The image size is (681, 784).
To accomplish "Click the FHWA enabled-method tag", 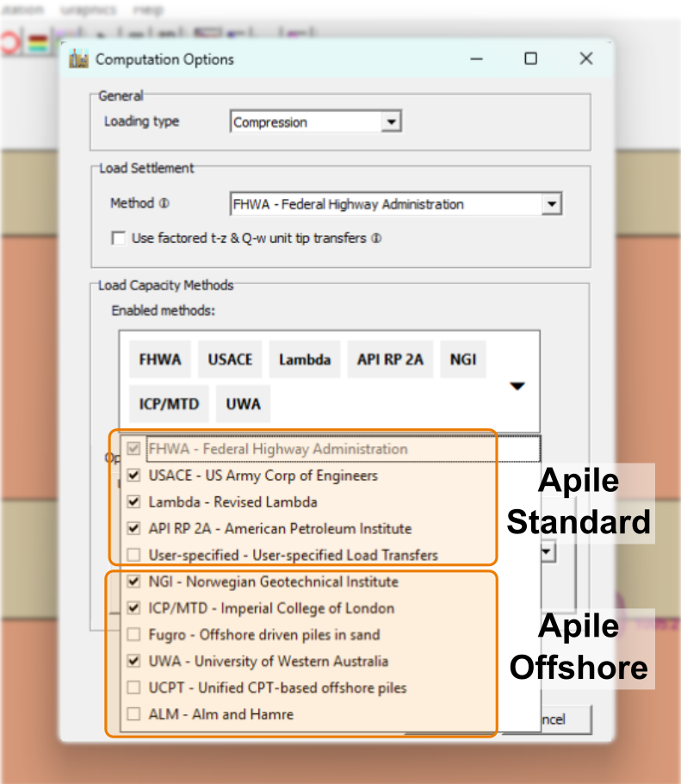I will [160, 359].
